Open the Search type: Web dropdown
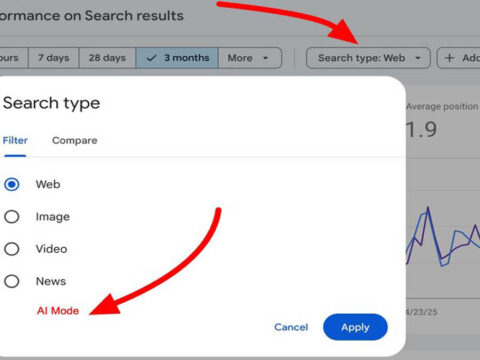This screenshot has width=480, height=360. (x=368, y=58)
